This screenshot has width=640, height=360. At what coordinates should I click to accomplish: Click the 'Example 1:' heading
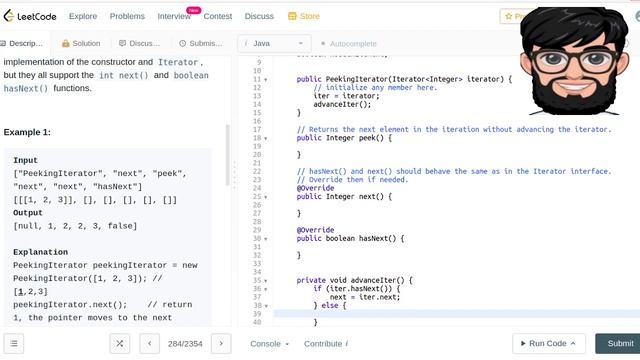click(x=27, y=132)
